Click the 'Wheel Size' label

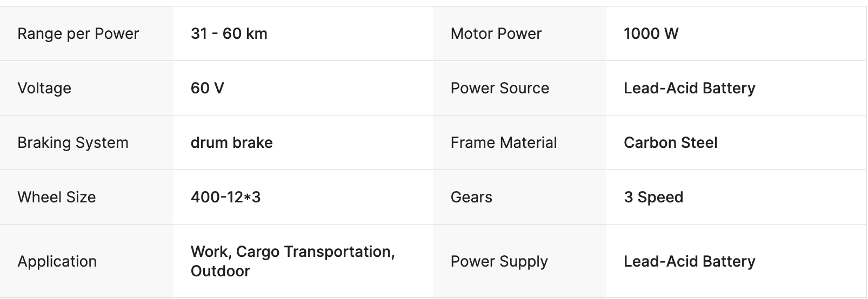pyautogui.click(x=56, y=197)
